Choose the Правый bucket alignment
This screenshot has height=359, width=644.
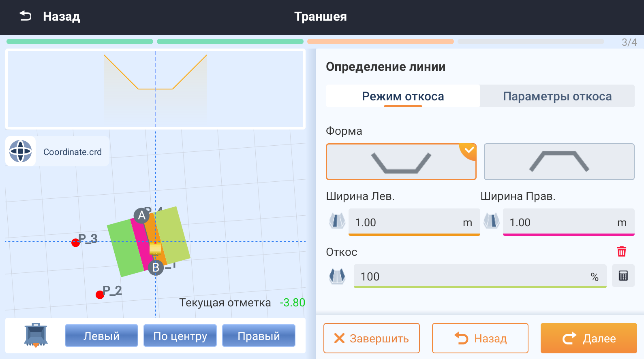[259, 336]
